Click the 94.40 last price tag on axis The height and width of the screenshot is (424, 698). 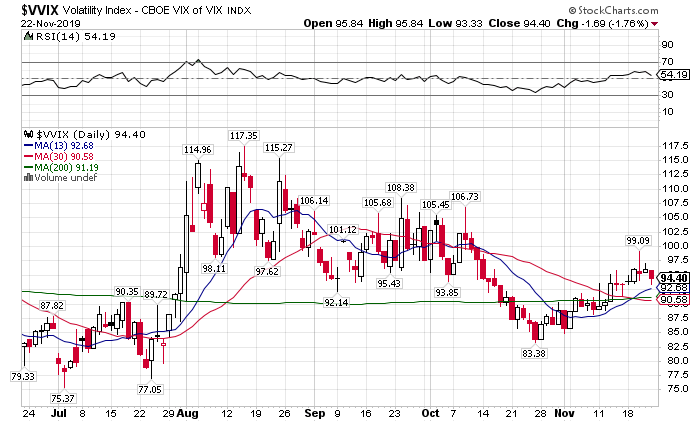[x=675, y=278]
